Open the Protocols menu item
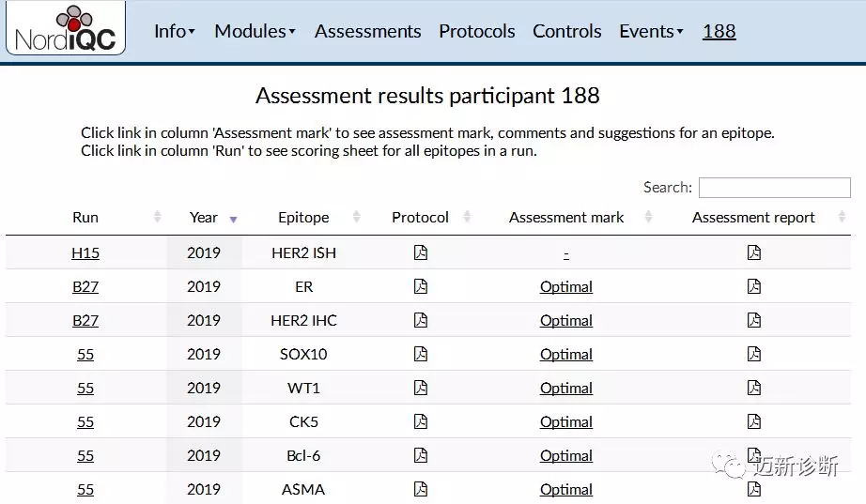 click(x=476, y=31)
